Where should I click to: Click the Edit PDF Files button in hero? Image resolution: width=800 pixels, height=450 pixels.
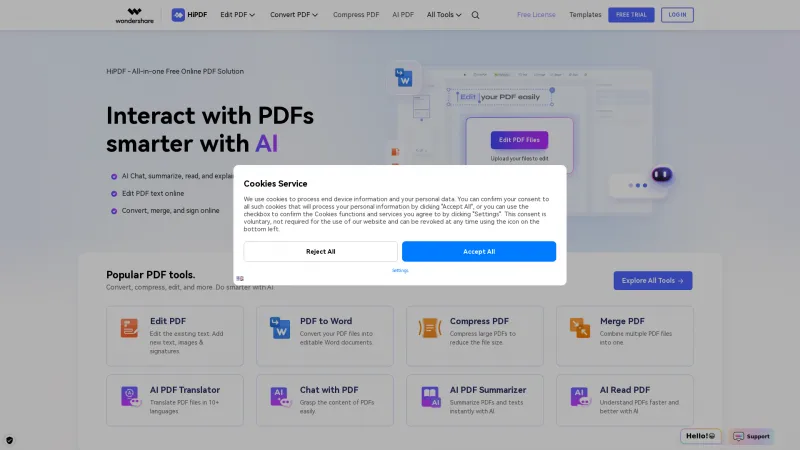519,140
